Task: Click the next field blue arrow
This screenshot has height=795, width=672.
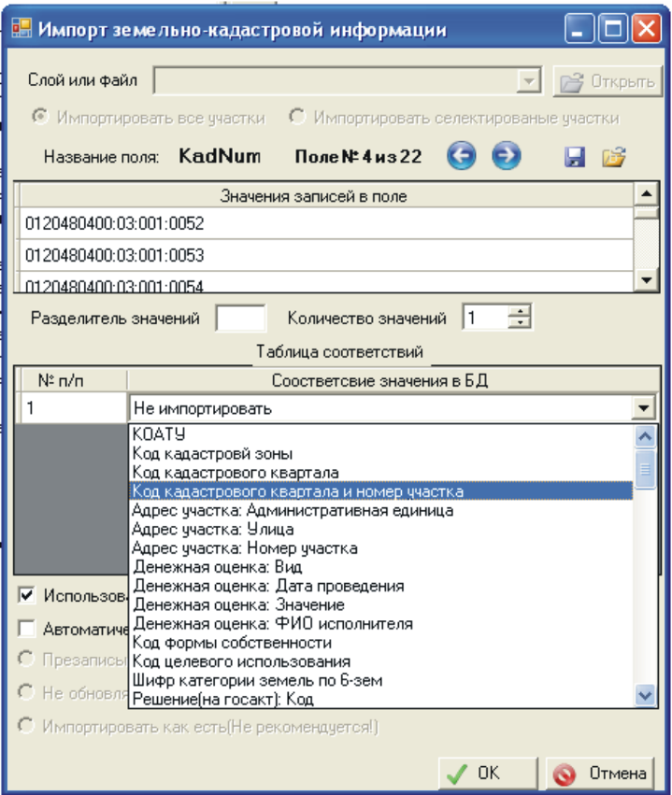Action: pos(506,157)
